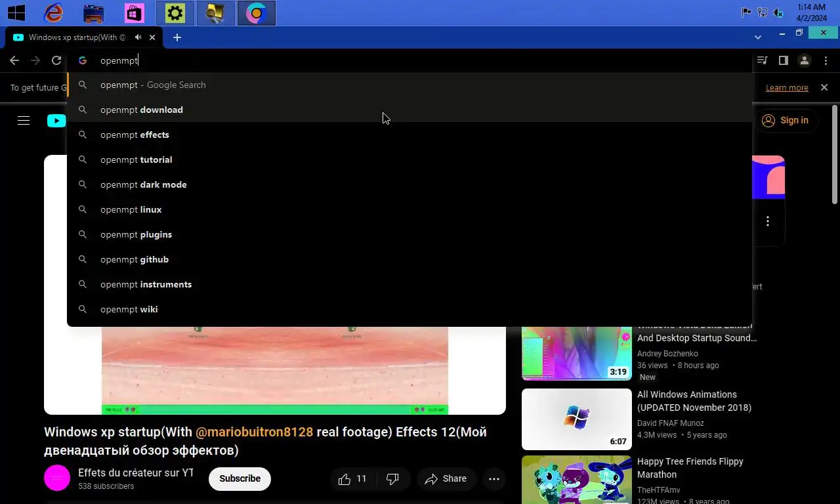Mute the tab using its speaker icon
The height and width of the screenshot is (504, 840).
coord(138,37)
